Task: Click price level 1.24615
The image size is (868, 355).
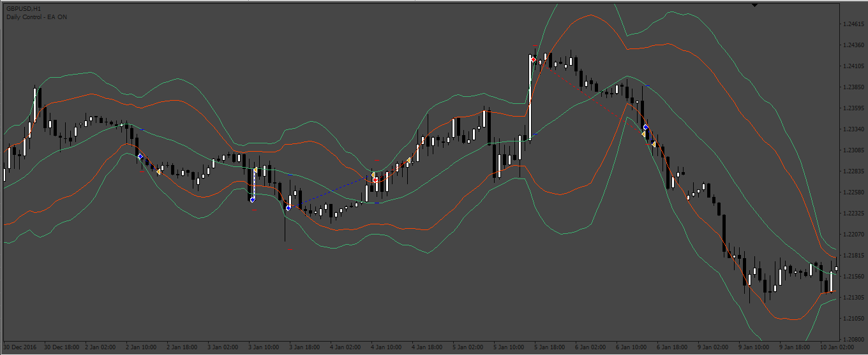Action: click(853, 24)
